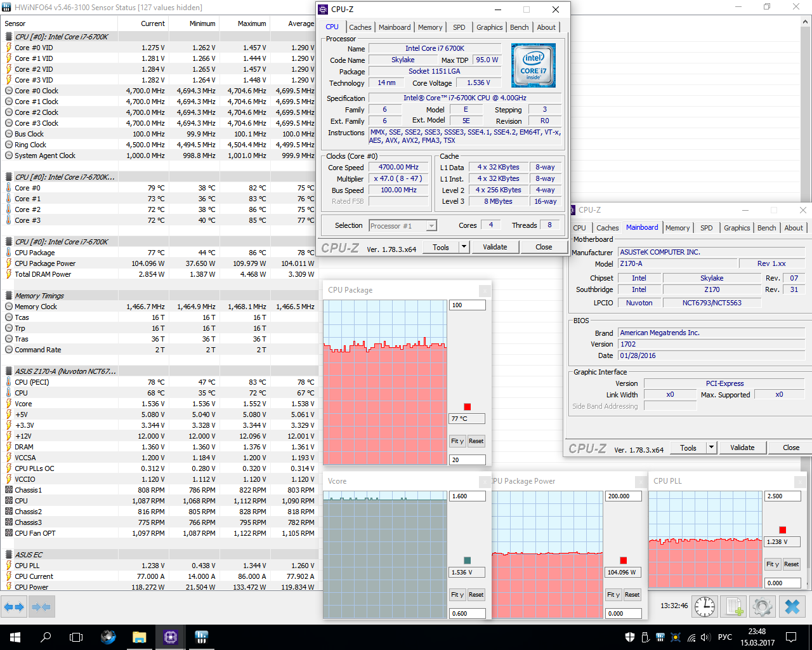Click the chip icon beside the ASUS EC header
Screen dimensions: 812x650
click(8, 555)
